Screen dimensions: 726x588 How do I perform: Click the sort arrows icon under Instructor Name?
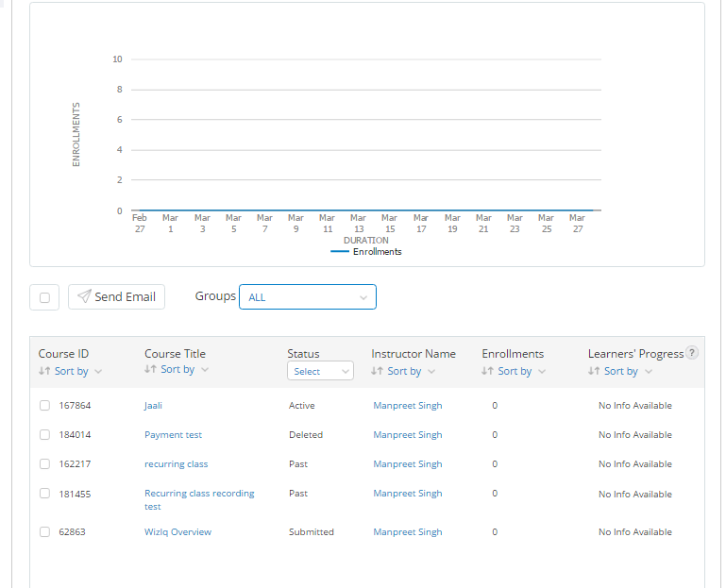[x=377, y=371]
